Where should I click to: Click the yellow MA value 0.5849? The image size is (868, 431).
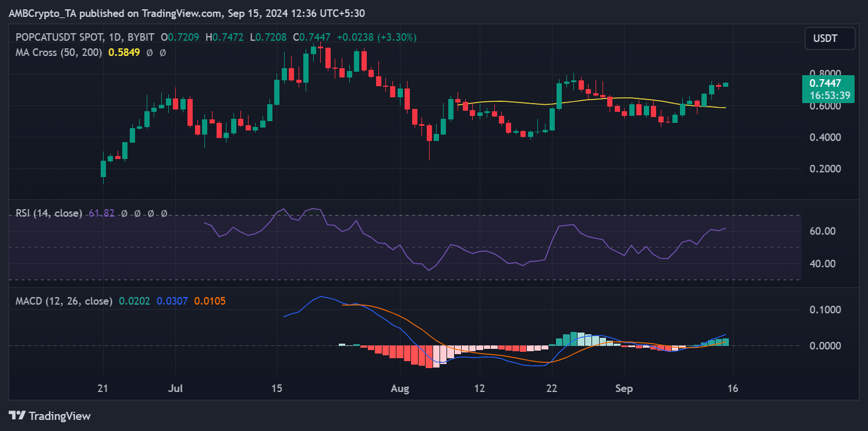point(124,52)
